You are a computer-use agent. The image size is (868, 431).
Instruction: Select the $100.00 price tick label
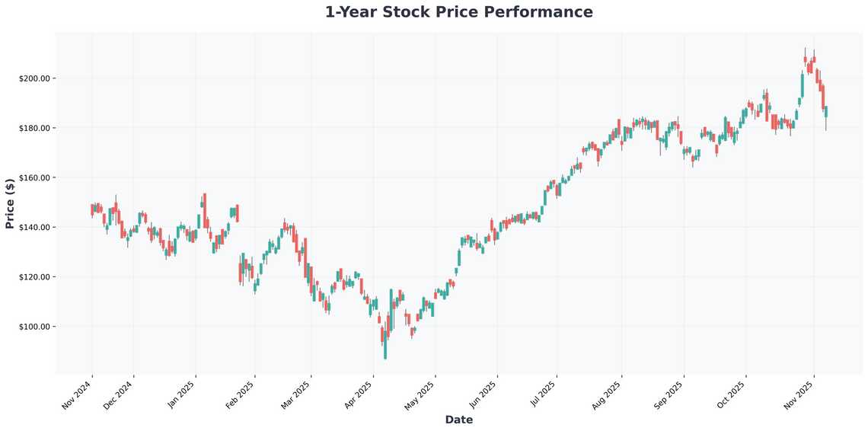tap(34, 327)
